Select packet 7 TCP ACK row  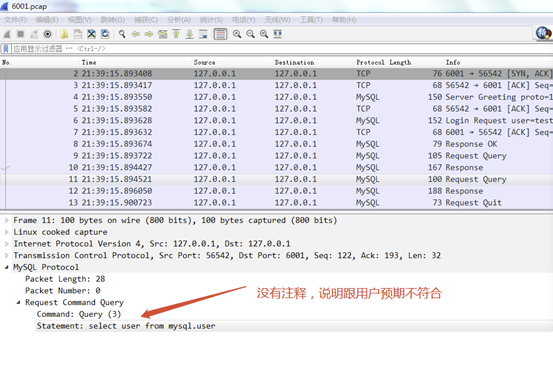click(x=276, y=132)
